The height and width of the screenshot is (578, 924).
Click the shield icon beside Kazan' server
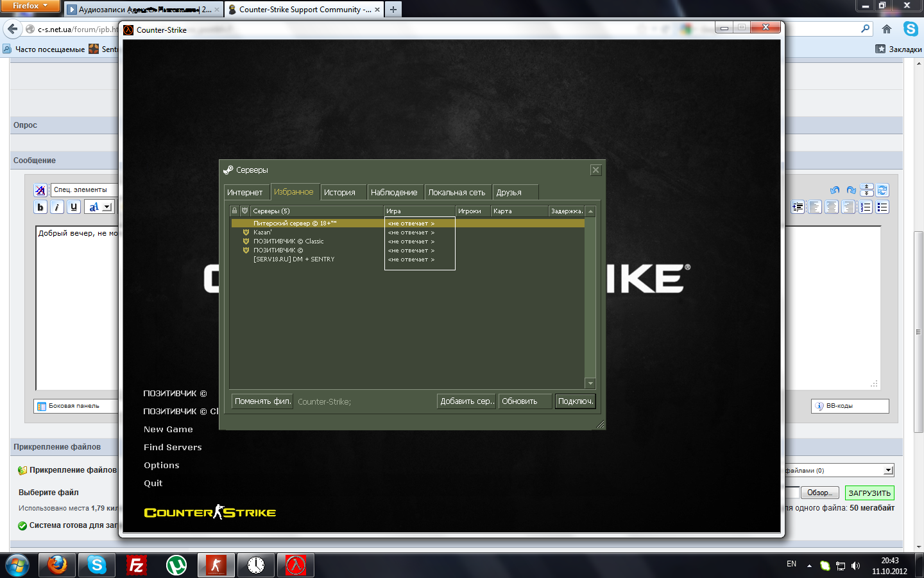click(x=246, y=232)
